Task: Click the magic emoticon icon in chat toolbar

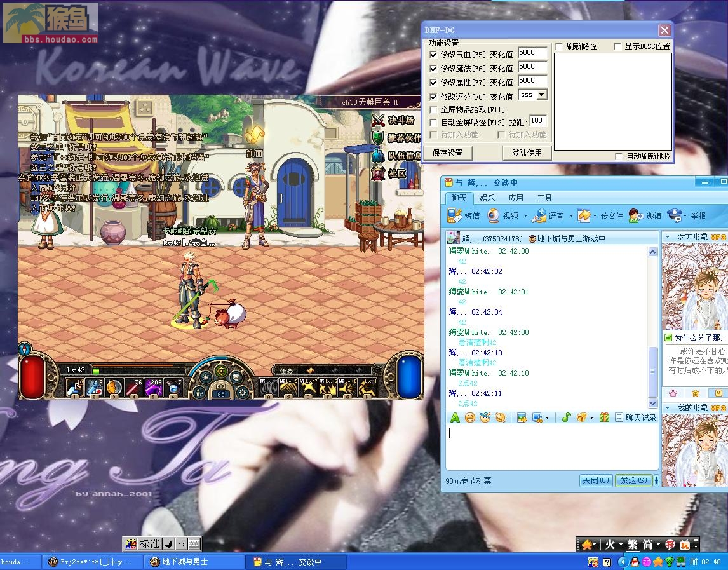Action: coord(485,417)
